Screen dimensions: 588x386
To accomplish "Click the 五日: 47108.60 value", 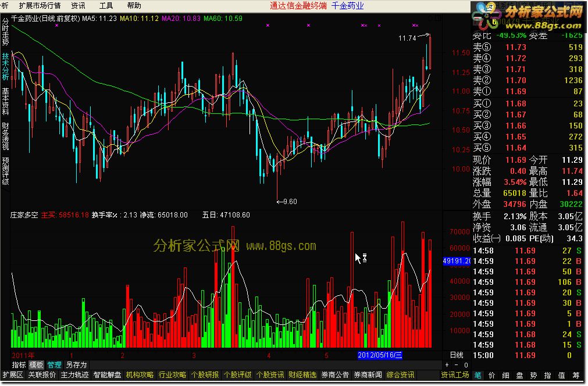I will [x=226, y=215].
